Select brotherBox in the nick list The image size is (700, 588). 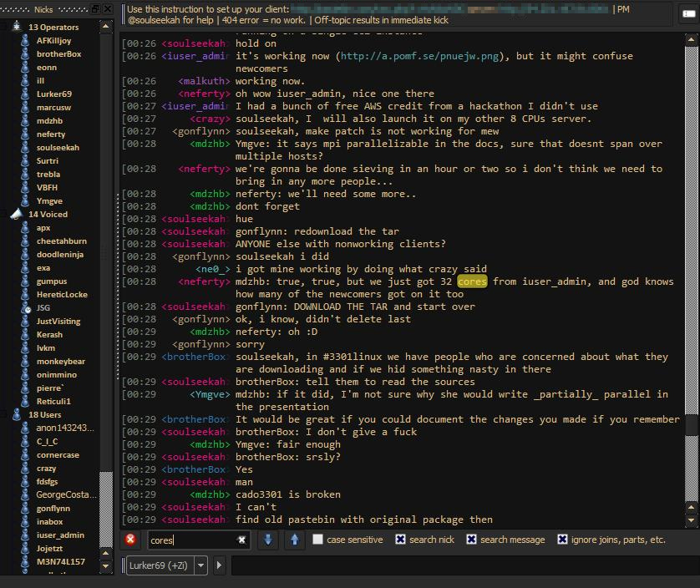[58, 54]
